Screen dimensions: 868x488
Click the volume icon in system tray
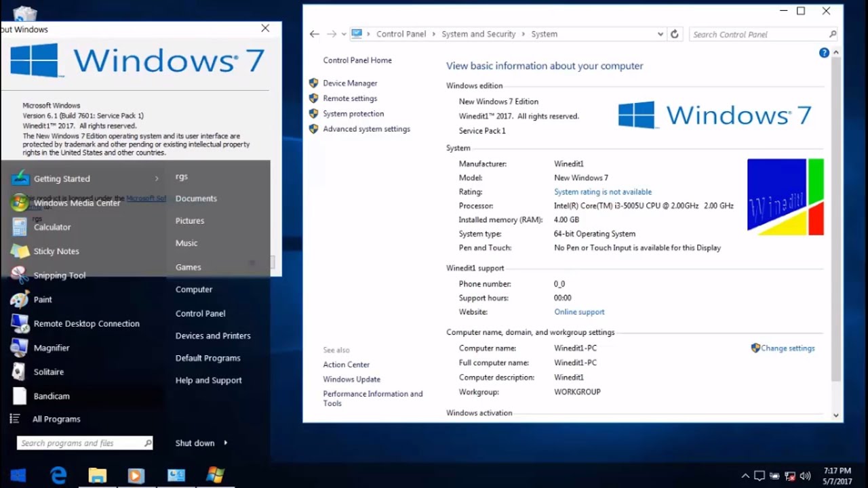(806, 476)
